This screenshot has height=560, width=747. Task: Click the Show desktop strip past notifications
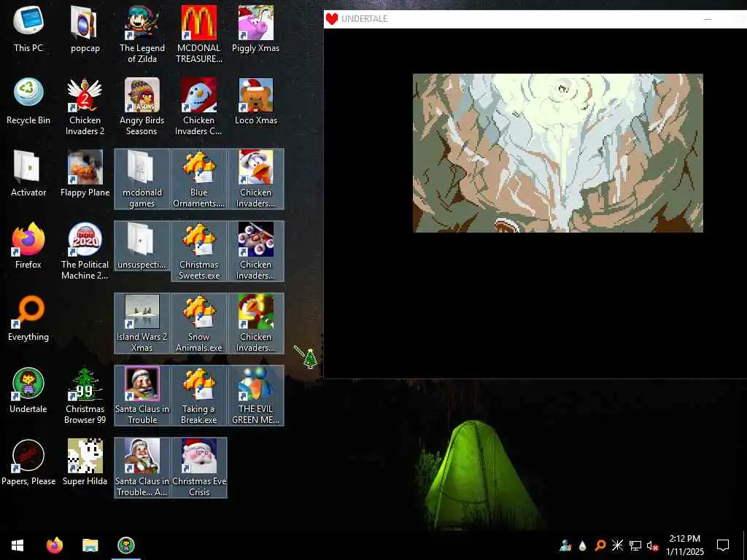point(744,545)
